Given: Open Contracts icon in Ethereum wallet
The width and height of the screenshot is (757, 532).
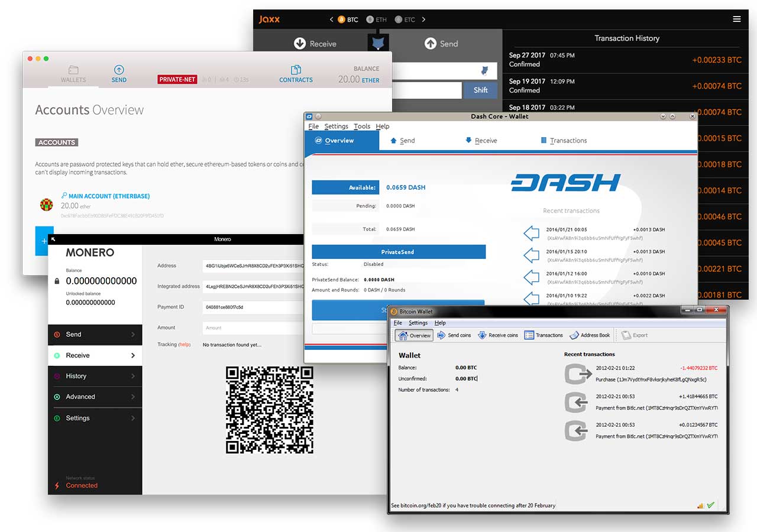Looking at the screenshot, I should pyautogui.click(x=296, y=70).
